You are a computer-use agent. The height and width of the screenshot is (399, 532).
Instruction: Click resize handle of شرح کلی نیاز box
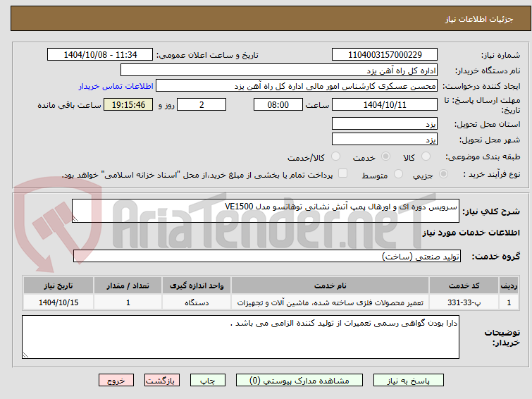click(75, 219)
